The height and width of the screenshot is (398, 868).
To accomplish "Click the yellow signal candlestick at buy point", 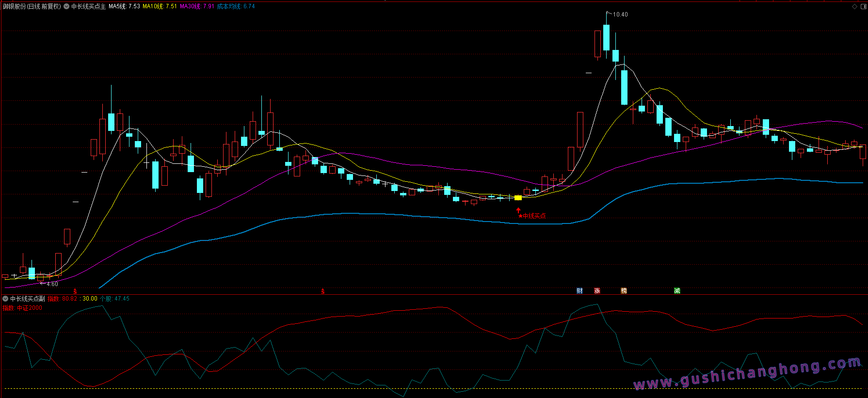I will coord(518,198).
